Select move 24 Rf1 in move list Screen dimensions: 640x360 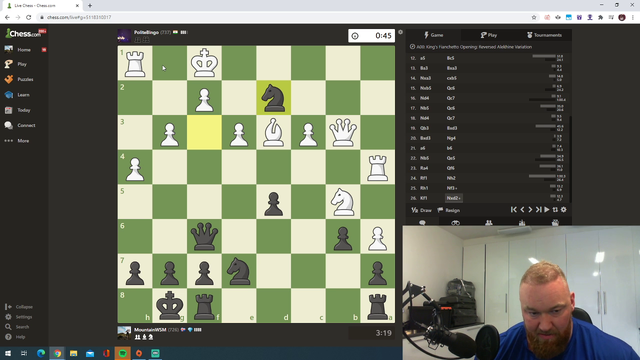click(424, 178)
